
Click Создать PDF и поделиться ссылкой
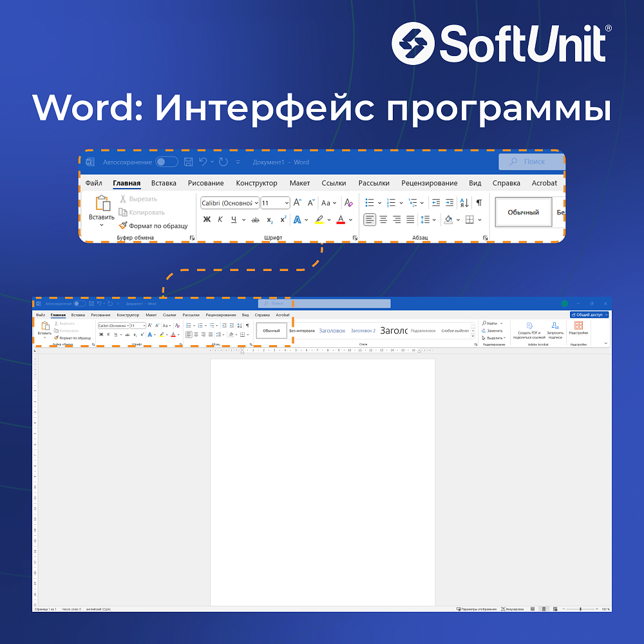point(529,330)
